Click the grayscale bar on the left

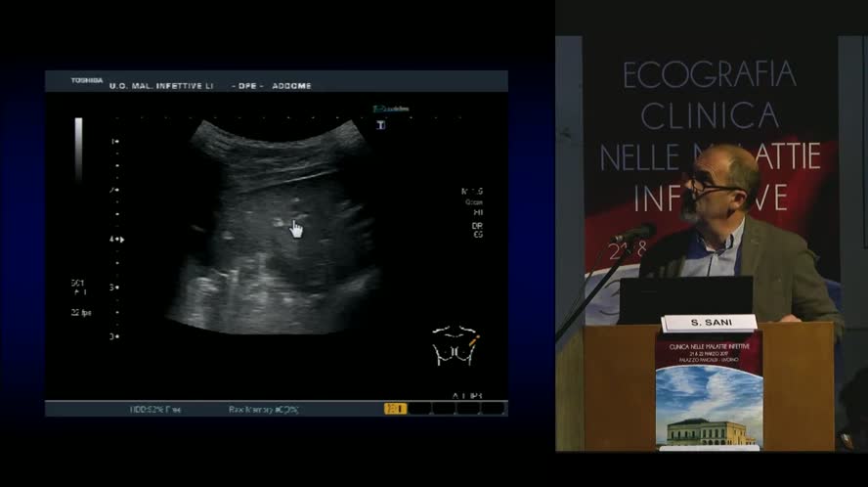coord(78,149)
